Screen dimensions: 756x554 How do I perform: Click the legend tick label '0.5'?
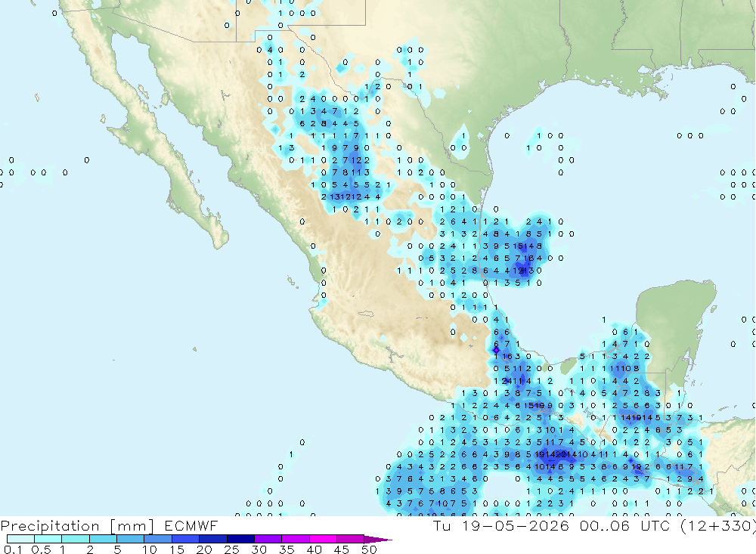[41, 549]
